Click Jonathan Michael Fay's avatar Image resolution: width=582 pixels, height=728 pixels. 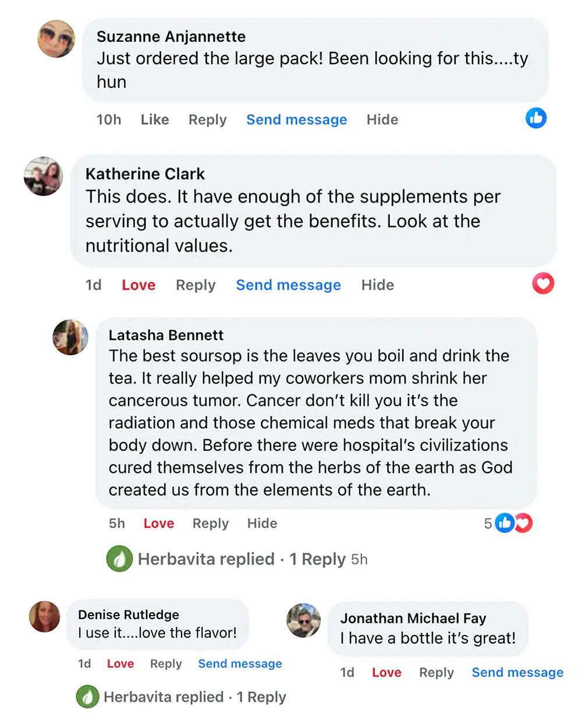[x=304, y=620]
